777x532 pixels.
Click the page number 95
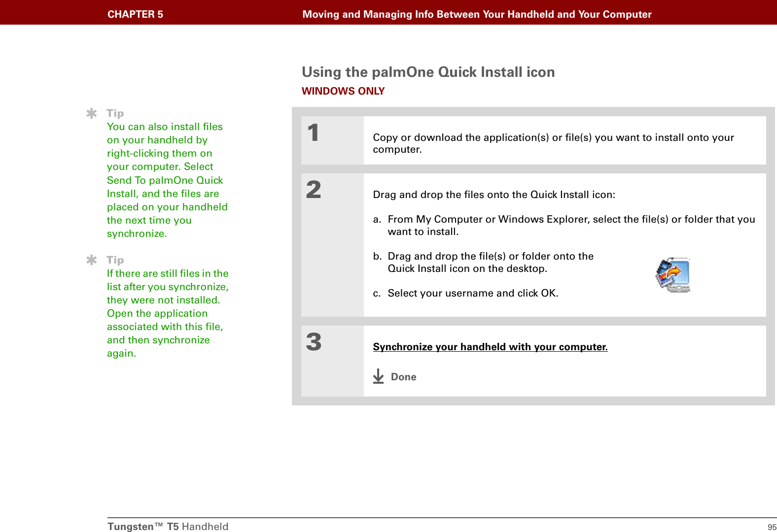[x=772, y=527]
